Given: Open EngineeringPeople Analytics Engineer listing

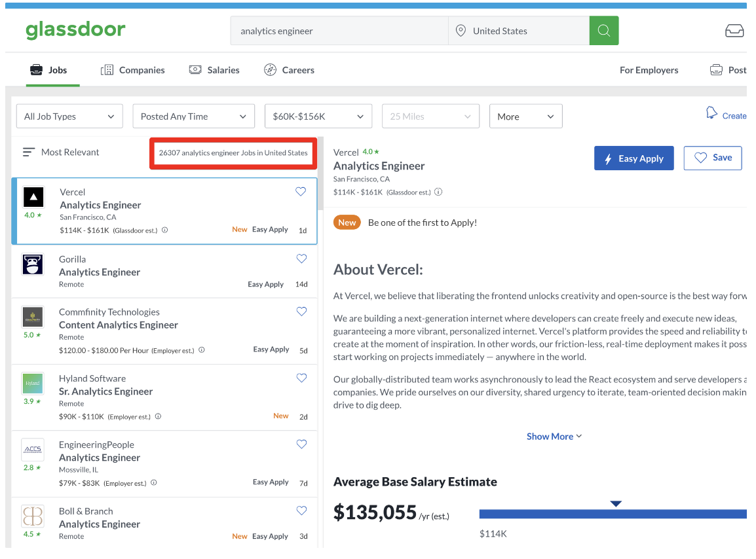Looking at the screenshot, I should click(164, 463).
